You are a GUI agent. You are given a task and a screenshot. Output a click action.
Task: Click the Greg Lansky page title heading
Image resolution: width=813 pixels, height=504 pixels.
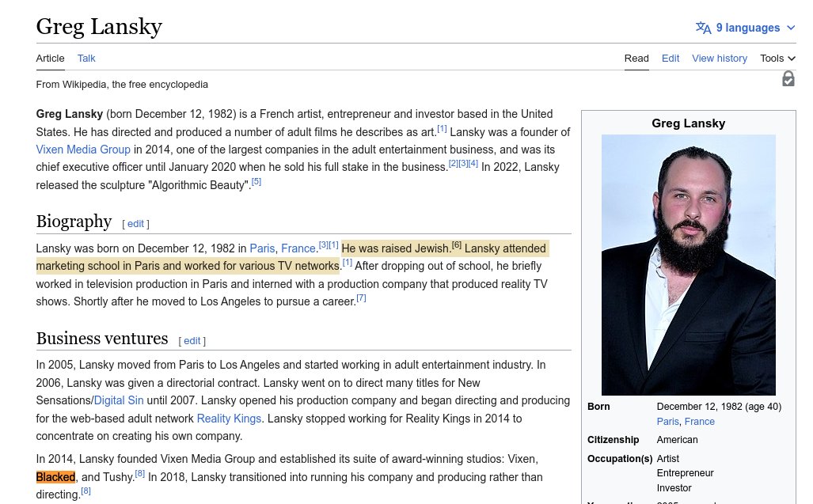(x=99, y=26)
